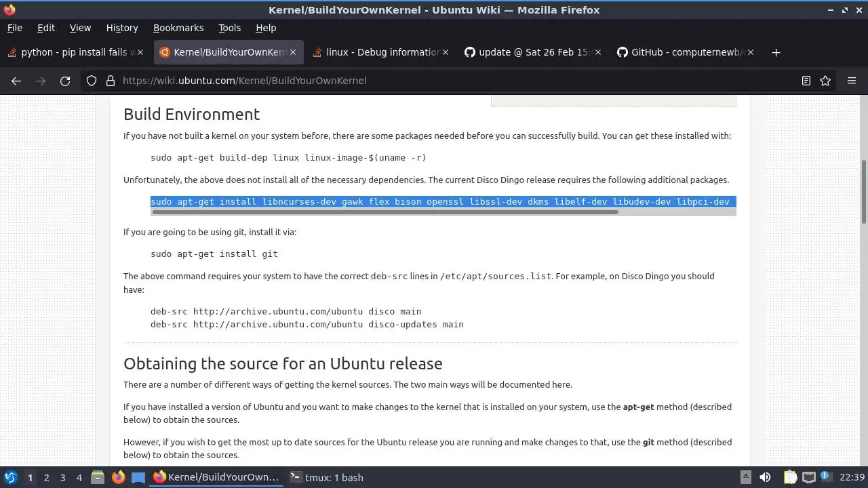Click the browser Back arrow button
Screen dimensions: 868x488
[x=16, y=81]
